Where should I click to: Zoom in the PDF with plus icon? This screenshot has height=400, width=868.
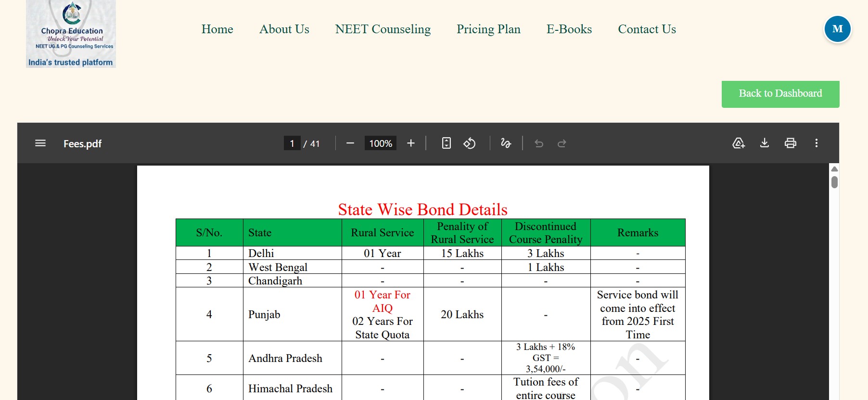pyautogui.click(x=411, y=143)
